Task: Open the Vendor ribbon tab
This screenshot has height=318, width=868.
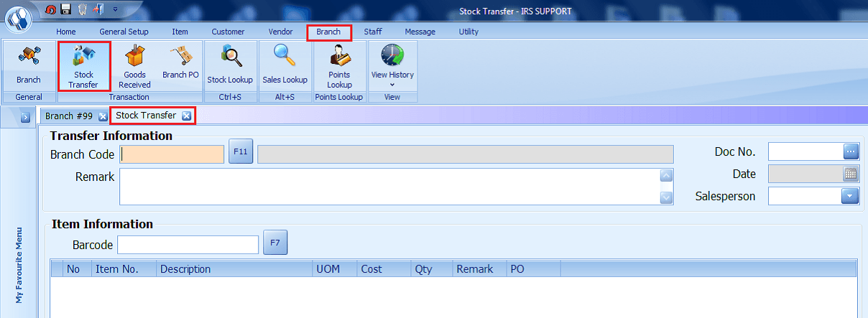Action: tap(280, 32)
